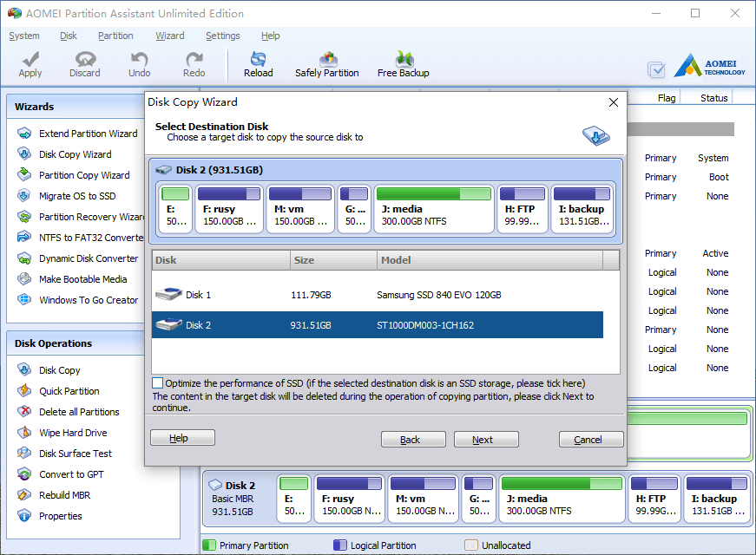Select Disk 1 Samsung SSD row
Image resolution: width=756 pixels, height=555 pixels.
(x=377, y=295)
